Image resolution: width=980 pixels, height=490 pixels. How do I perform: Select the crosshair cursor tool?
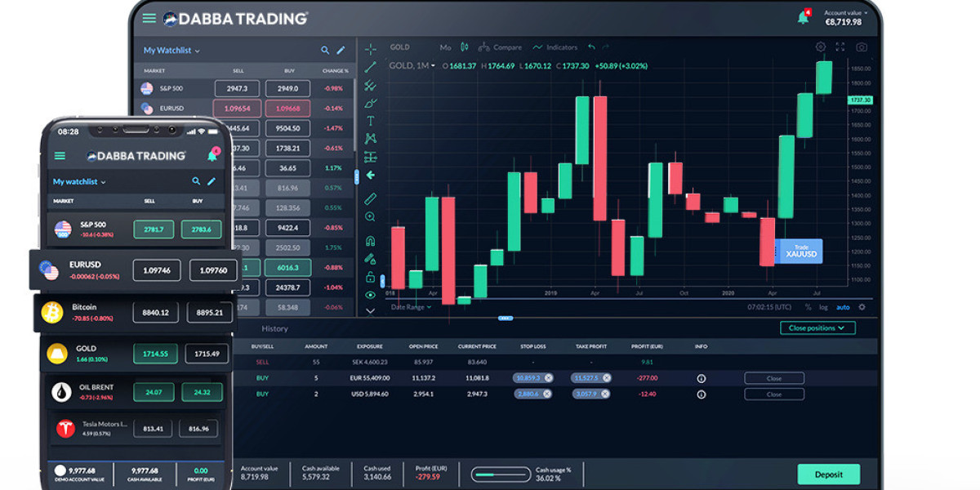coord(370,49)
